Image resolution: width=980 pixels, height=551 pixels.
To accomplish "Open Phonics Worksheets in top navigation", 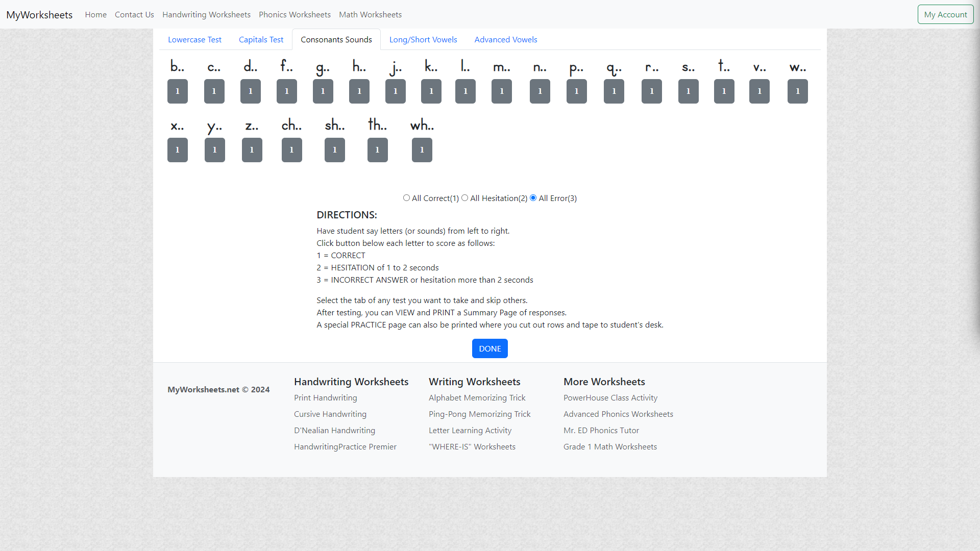I will pyautogui.click(x=295, y=14).
